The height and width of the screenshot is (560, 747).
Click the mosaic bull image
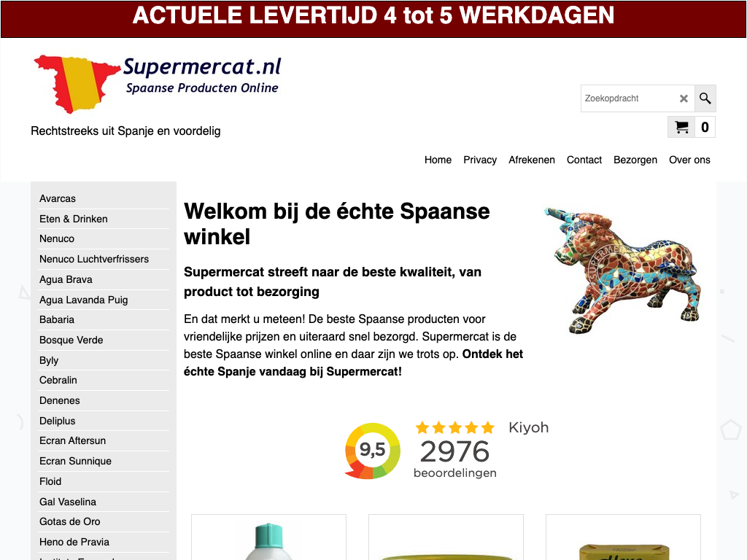[x=623, y=270]
